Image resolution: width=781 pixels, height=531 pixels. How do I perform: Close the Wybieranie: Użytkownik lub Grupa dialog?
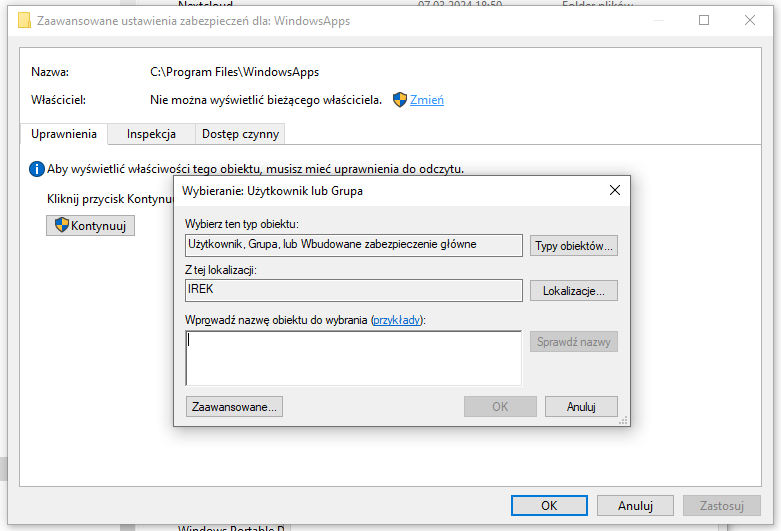[615, 190]
